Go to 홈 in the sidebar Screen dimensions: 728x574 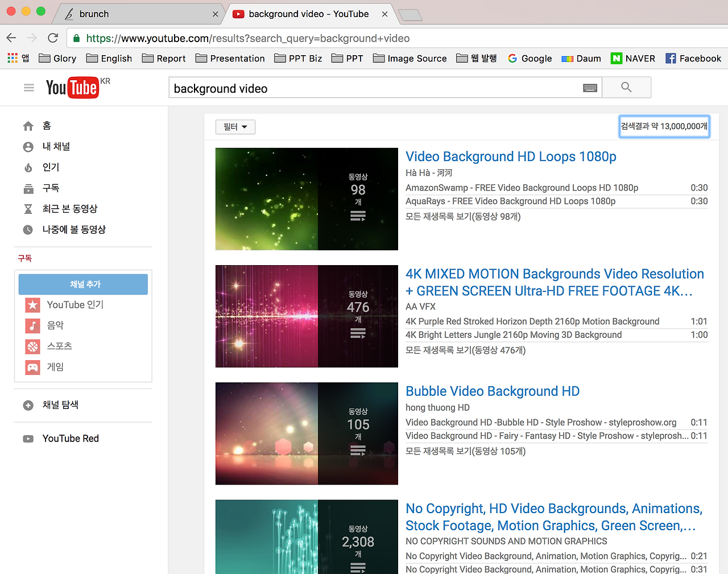[47, 126]
